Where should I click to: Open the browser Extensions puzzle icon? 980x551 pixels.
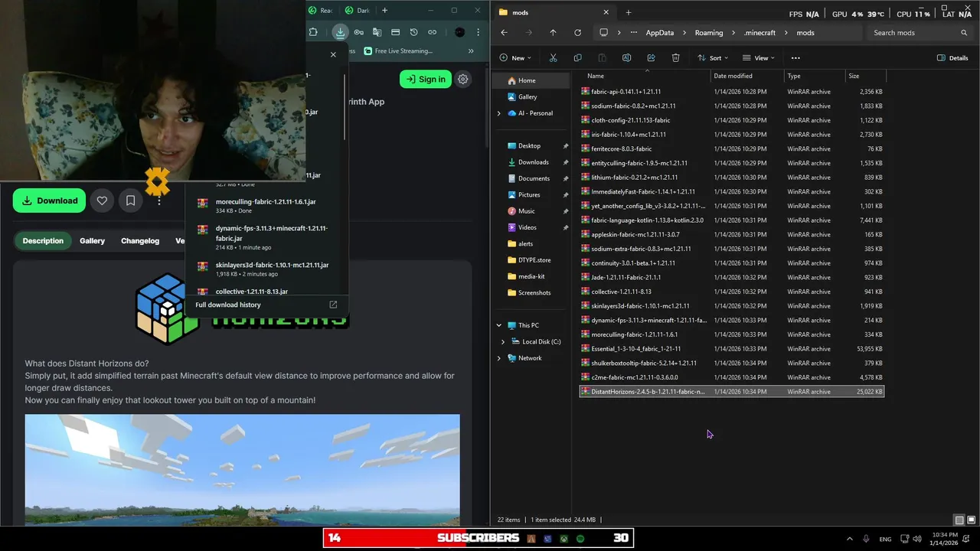pyautogui.click(x=313, y=32)
